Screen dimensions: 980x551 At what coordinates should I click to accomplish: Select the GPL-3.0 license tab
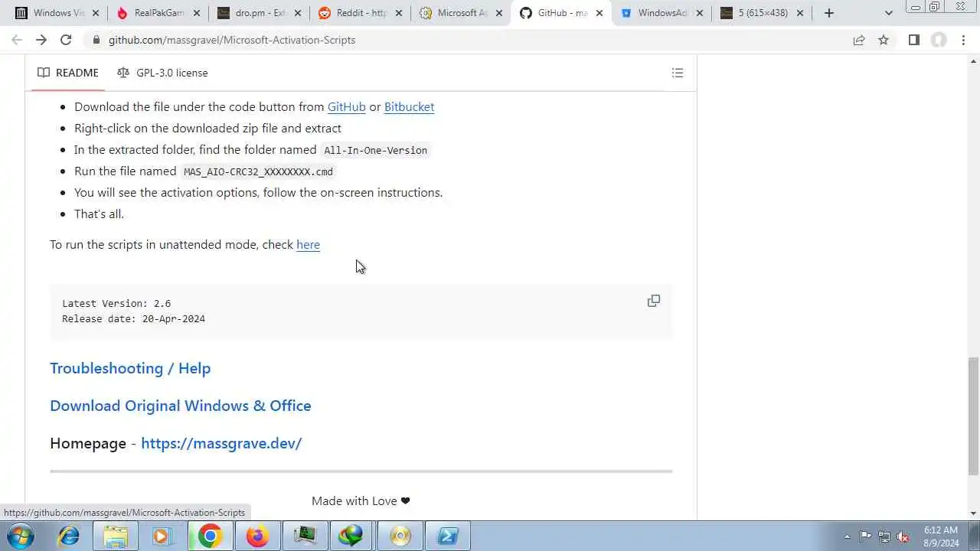[x=162, y=73]
